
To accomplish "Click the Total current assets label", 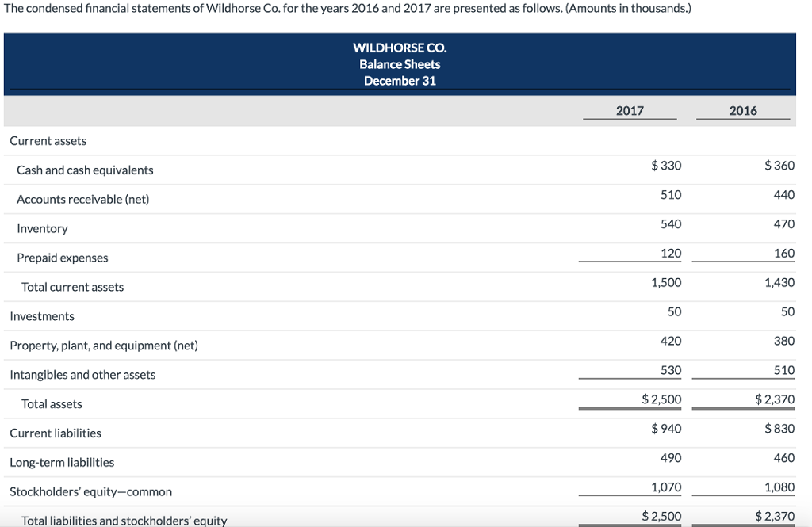I will pyautogui.click(x=73, y=287).
